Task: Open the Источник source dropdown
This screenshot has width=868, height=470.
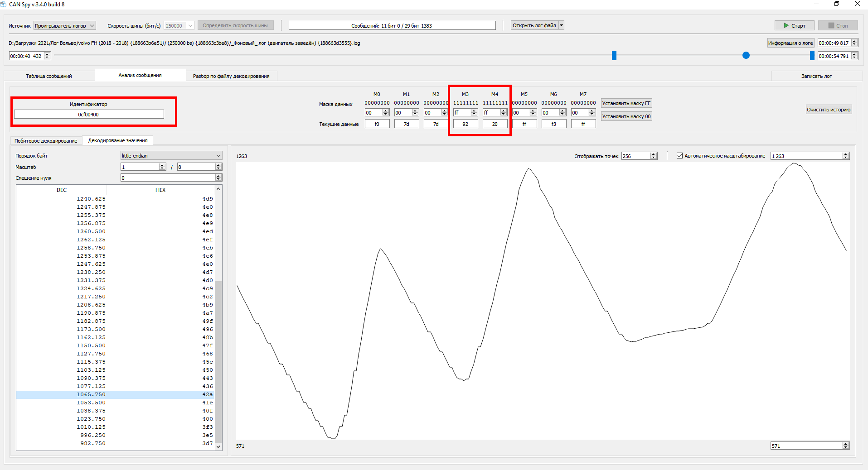Action: (x=64, y=26)
